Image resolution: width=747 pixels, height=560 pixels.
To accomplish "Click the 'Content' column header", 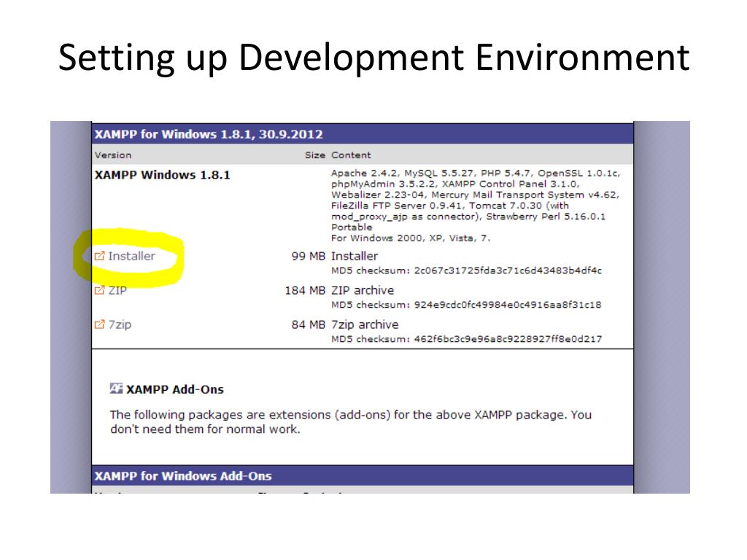I will [x=351, y=155].
